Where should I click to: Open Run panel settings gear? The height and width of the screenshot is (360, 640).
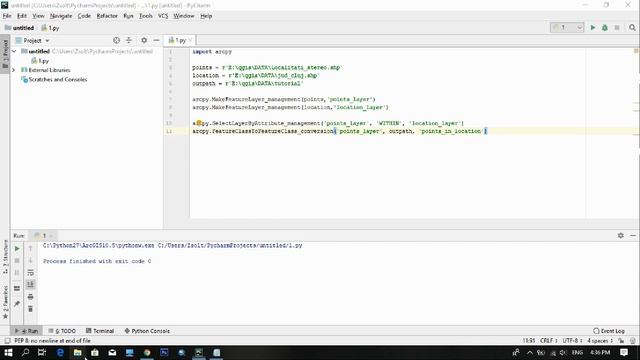[x=620, y=236]
